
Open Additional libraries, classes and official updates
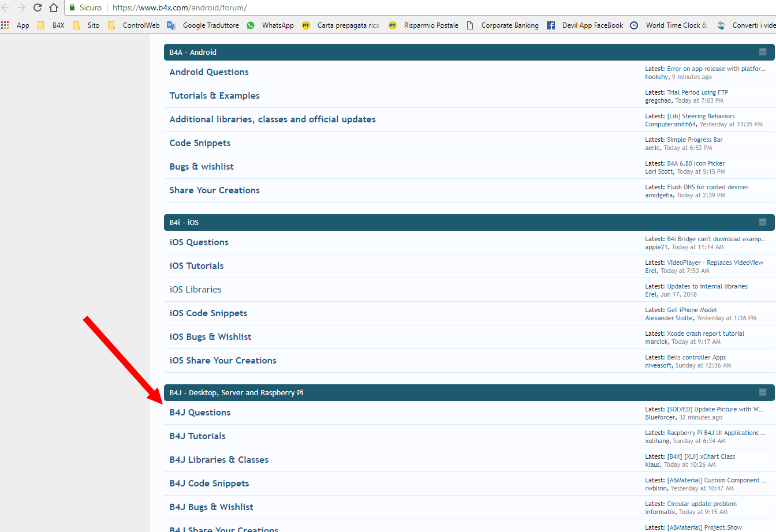point(273,119)
